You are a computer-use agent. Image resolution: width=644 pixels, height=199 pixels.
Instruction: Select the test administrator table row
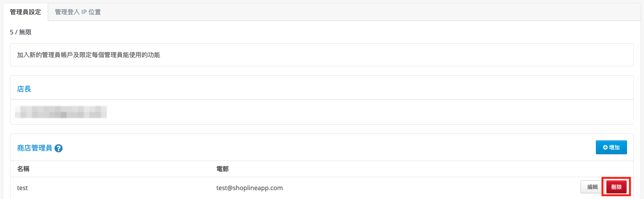point(322,188)
